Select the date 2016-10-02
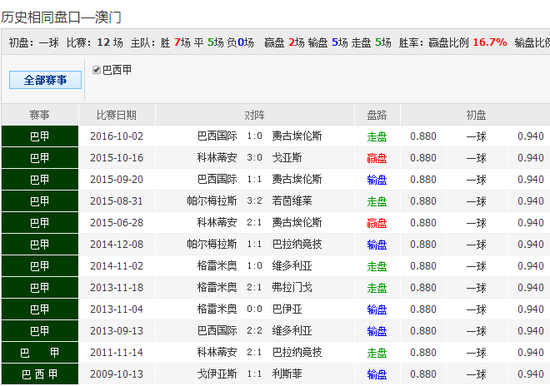 [116, 136]
